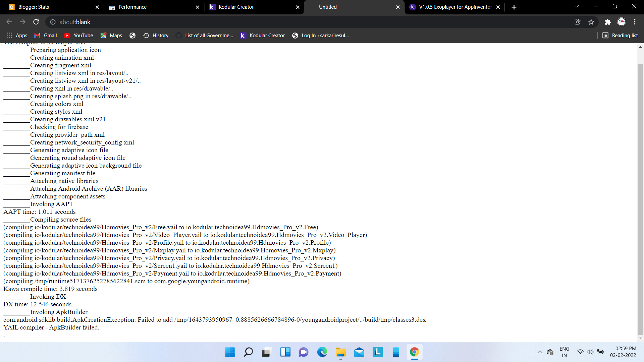644x362 pixels.
Task: Click the Windows Start button
Action: coord(230,352)
